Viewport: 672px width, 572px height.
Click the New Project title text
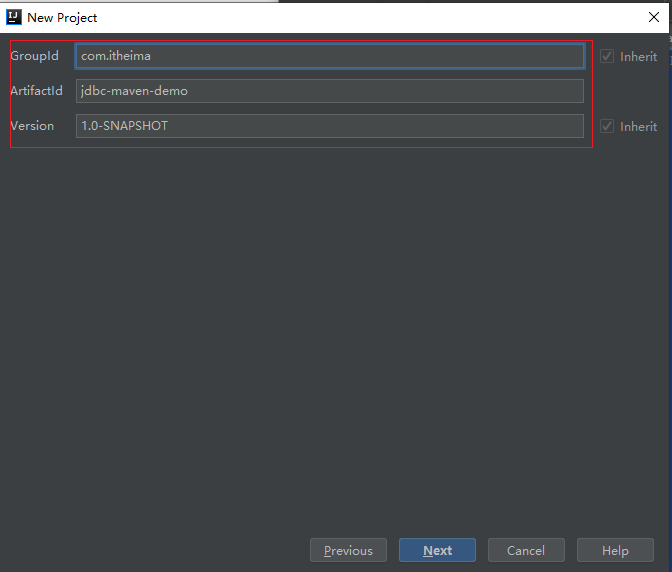point(62,18)
